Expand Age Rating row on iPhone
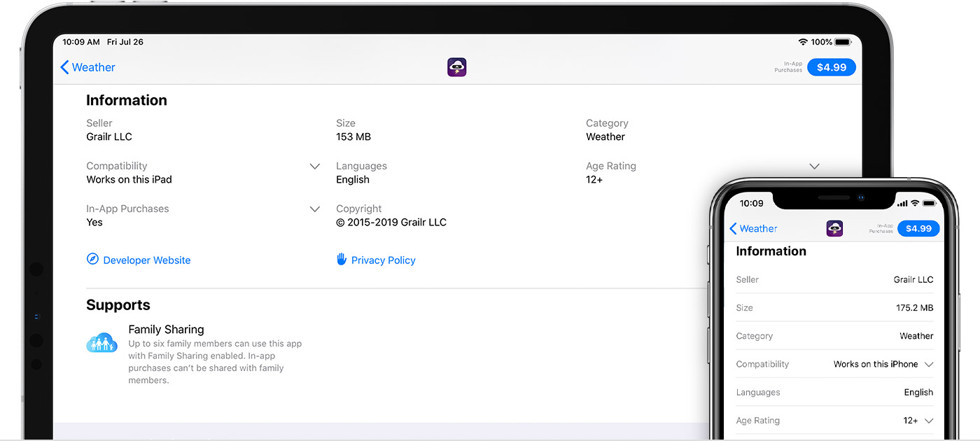 click(x=929, y=421)
